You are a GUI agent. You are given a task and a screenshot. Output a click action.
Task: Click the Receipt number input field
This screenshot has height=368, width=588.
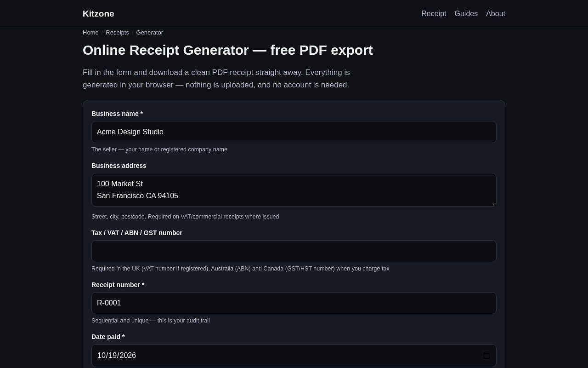pos(294,303)
